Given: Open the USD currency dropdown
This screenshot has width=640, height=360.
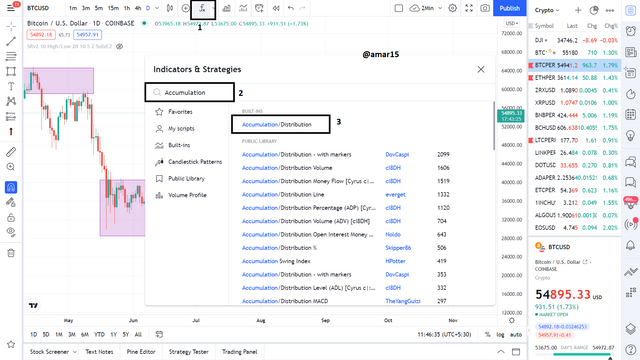Looking at the screenshot, I should [512, 24].
